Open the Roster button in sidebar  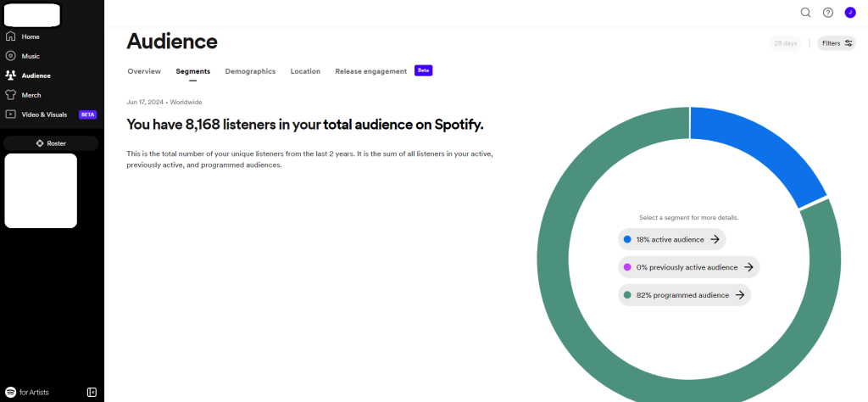coord(52,143)
